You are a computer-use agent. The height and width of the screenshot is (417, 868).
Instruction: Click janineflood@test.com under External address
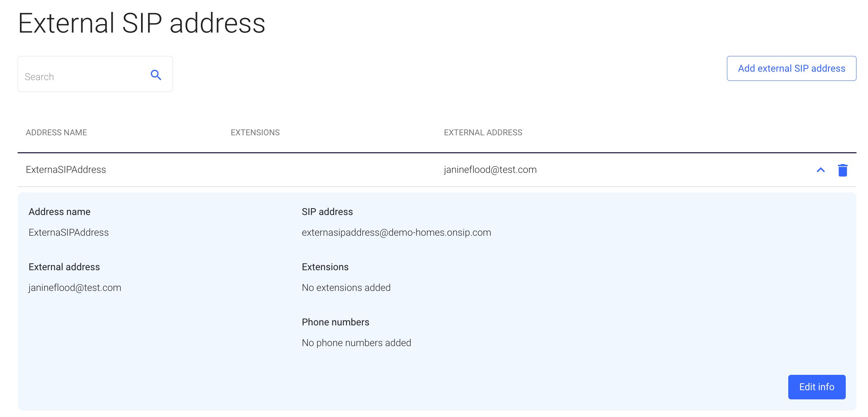(x=75, y=288)
